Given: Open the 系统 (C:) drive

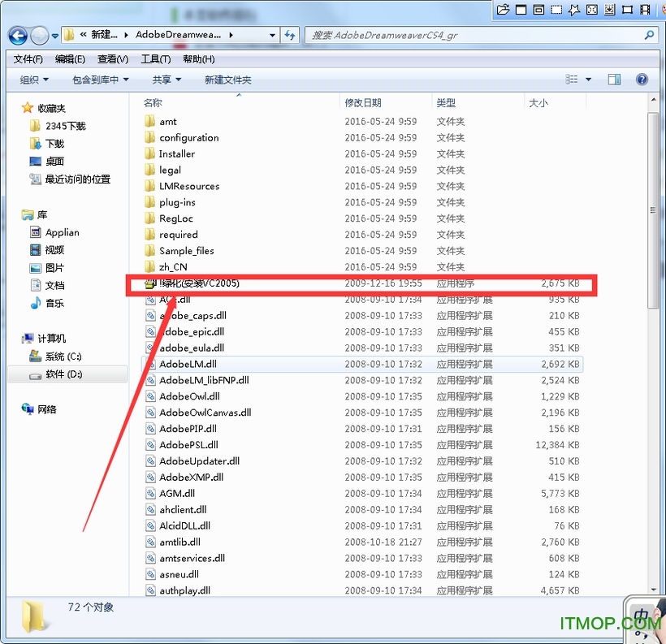Looking at the screenshot, I should pyautogui.click(x=55, y=357).
